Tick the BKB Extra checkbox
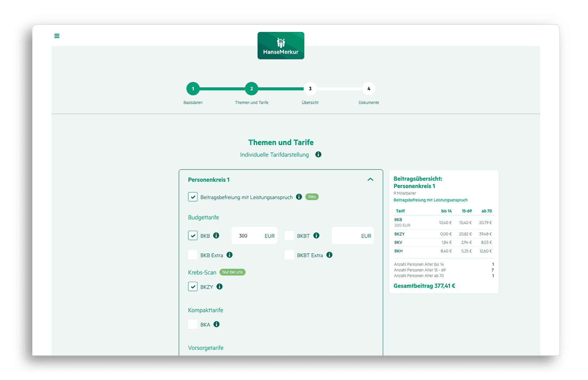This screenshot has height=380, width=588. (193, 255)
